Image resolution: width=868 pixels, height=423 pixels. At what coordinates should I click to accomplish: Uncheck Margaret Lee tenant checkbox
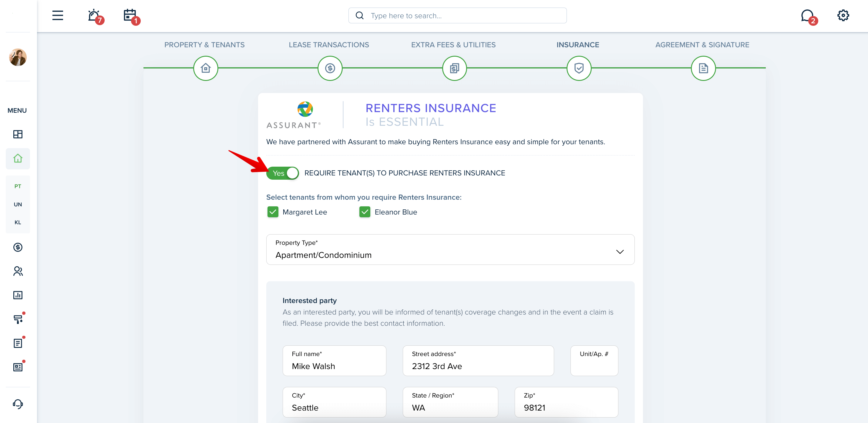coord(273,212)
